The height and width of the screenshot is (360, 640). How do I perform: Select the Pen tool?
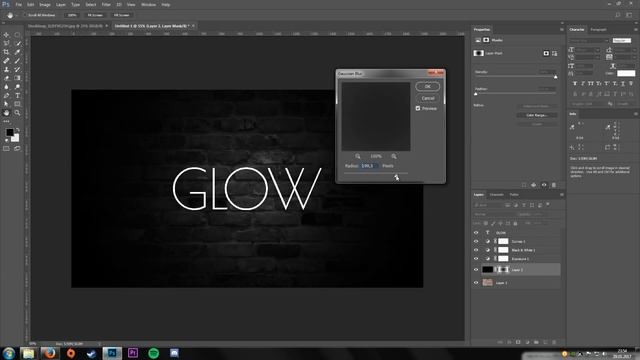6,96
